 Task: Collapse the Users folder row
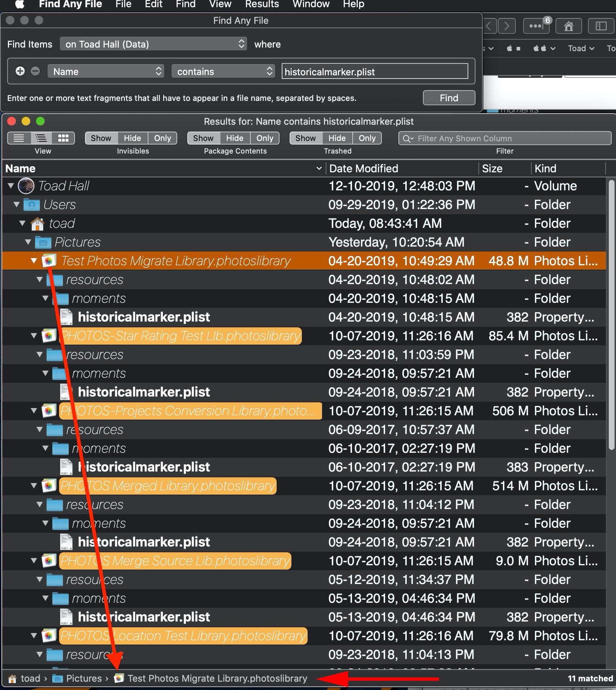(17, 205)
